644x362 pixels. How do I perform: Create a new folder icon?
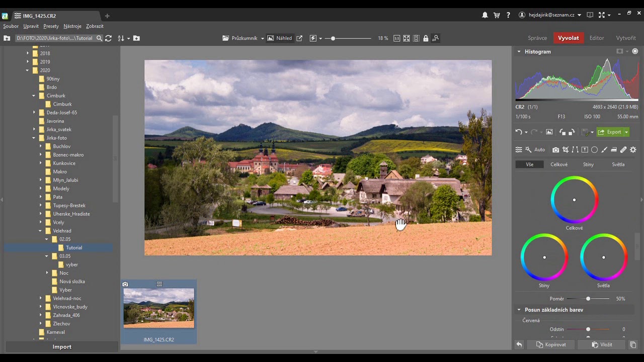(136, 38)
